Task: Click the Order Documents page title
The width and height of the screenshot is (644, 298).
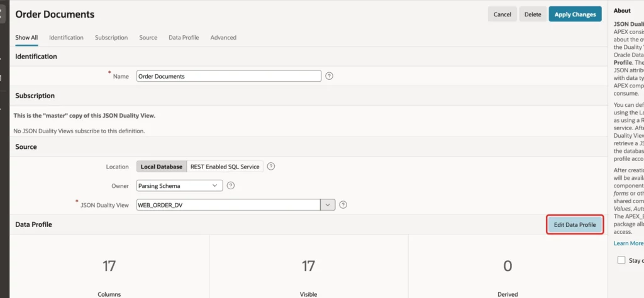Action: 55,14
